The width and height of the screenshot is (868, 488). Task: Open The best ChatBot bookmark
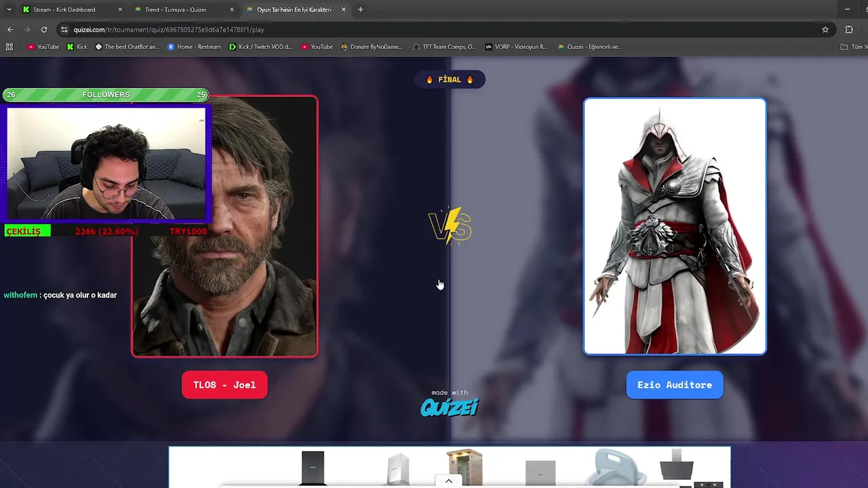tap(127, 47)
